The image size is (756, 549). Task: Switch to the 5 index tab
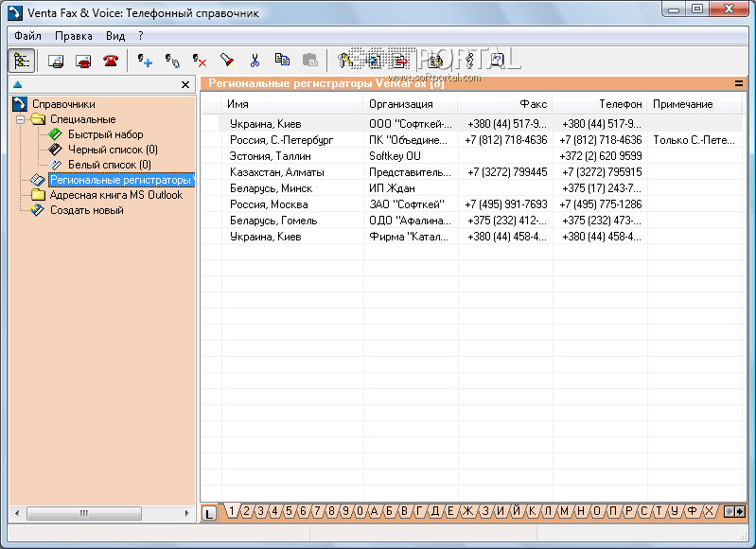[289, 511]
